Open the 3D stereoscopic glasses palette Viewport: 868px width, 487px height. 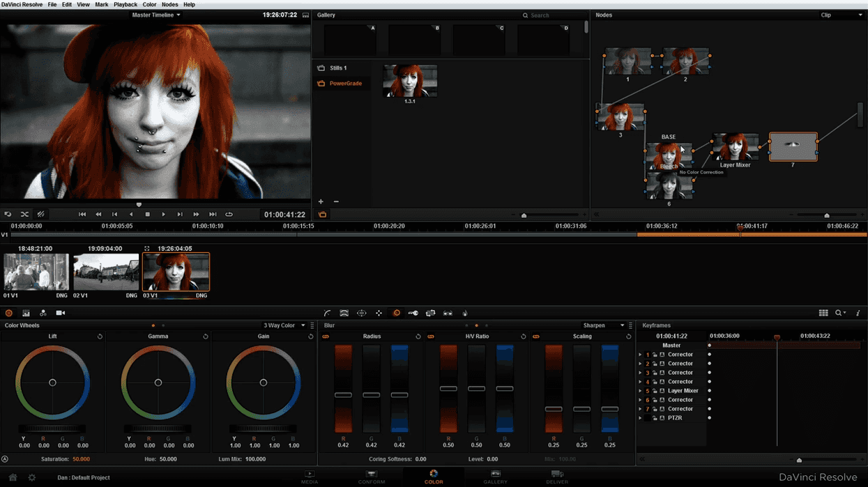(448, 314)
